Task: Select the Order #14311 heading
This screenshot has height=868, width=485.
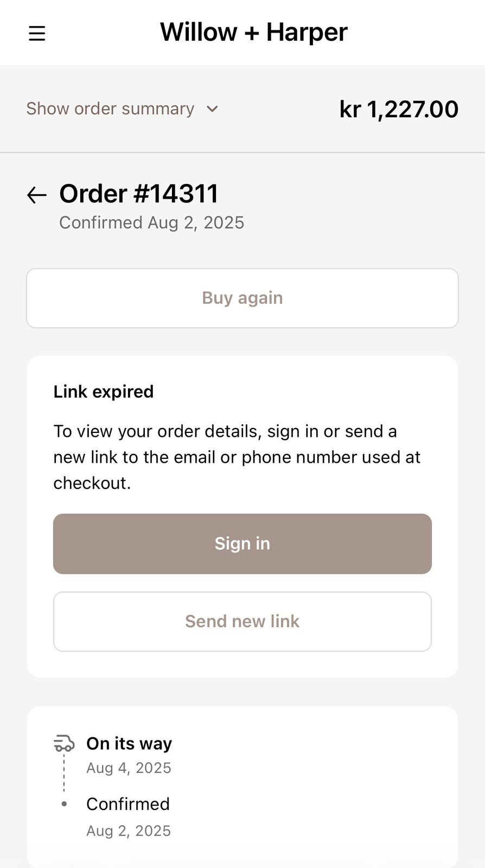Action: click(x=139, y=194)
